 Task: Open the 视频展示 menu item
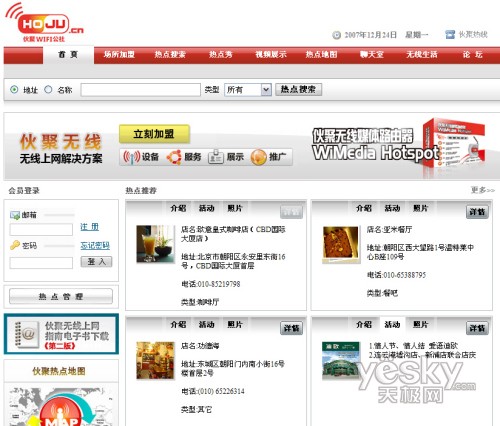click(271, 54)
